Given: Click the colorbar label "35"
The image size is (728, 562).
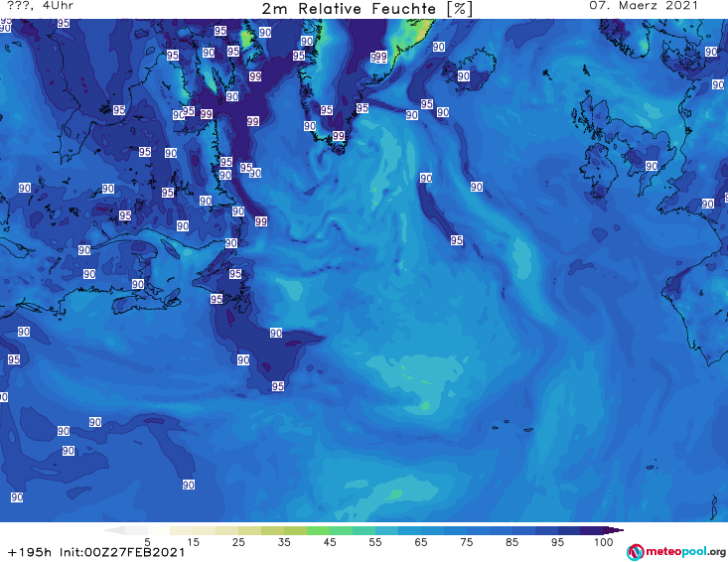Looking at the screenshot, I should click(284, 542).
